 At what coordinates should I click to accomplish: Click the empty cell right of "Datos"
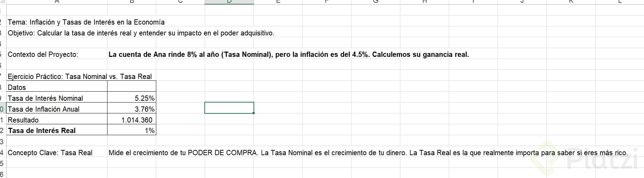tap(132, 87)
